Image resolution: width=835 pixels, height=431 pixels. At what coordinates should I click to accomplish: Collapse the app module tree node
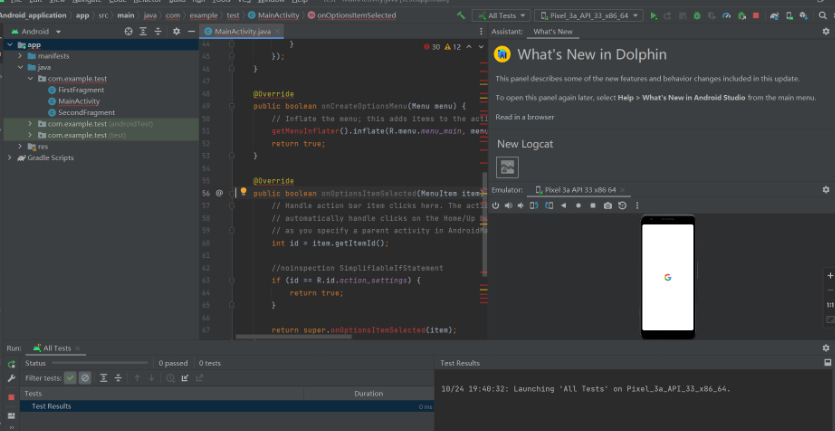(x=10, y=45)
